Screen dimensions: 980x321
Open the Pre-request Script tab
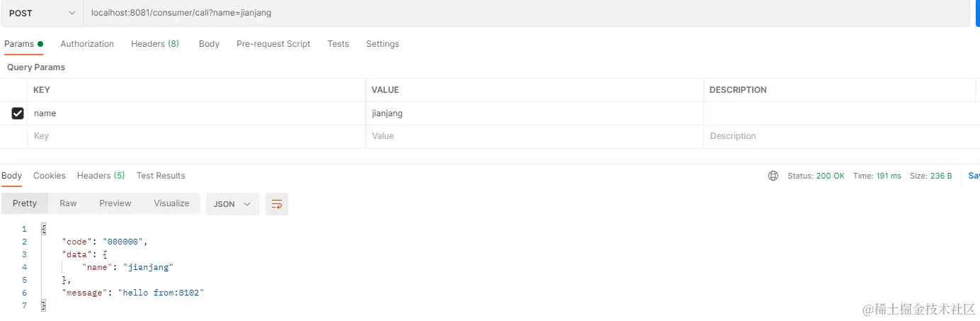[x=273, y=44]
